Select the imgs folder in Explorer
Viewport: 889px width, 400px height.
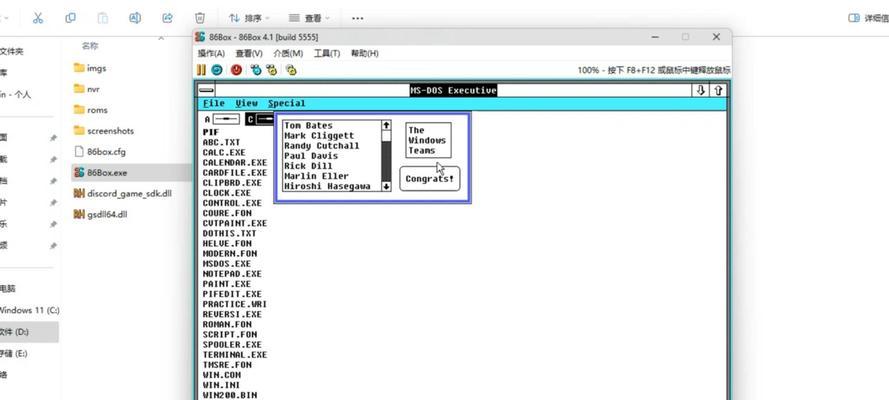[x=90, y=68]
